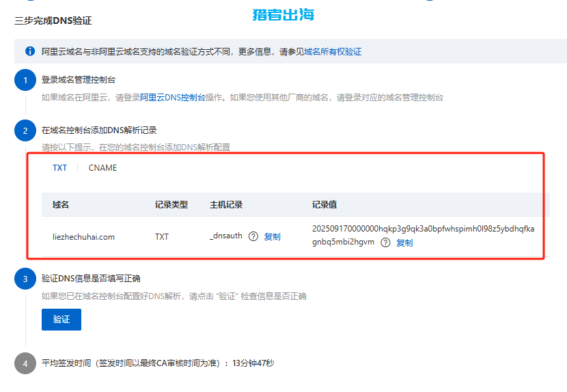
Task: Click the 记录值 column header
Action: (324, 205)
